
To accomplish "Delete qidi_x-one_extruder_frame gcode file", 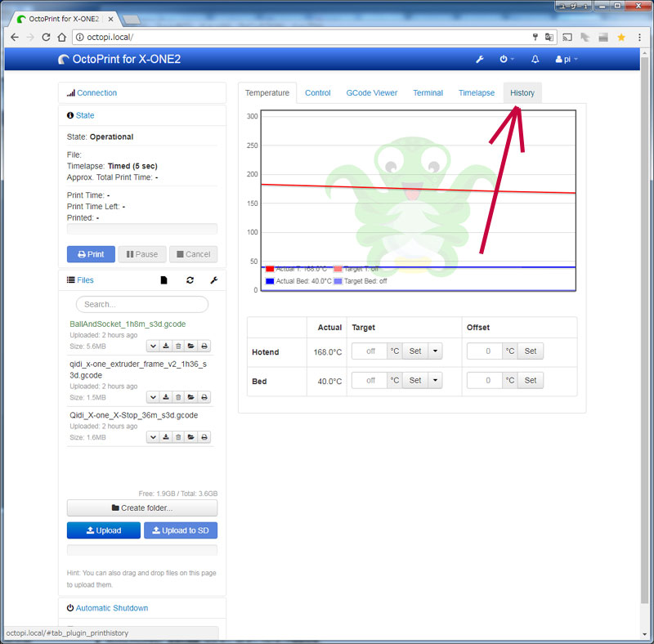I will 178,397.
